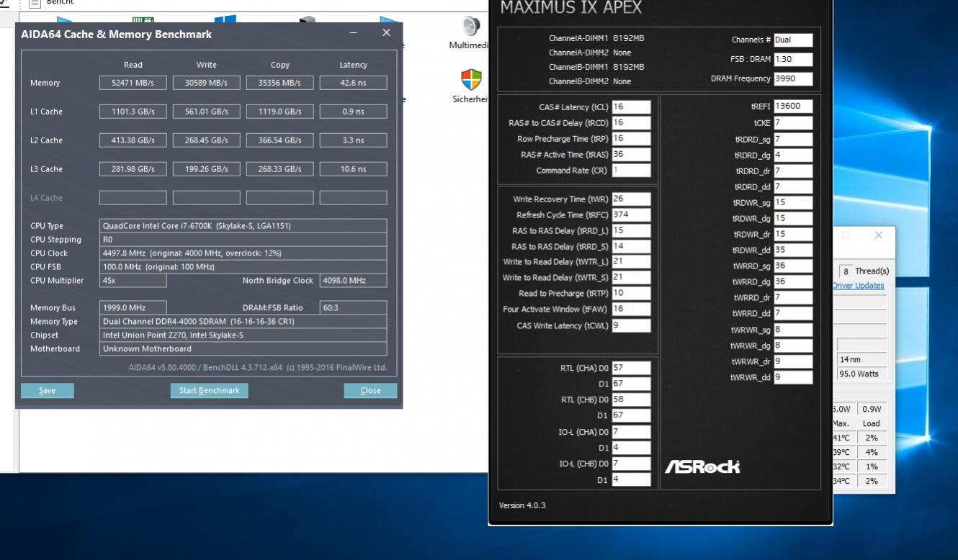Image resolution: width=958 pixels, height=560 pixels.
Task: Click the Bericht document icon
Action: 35,2
